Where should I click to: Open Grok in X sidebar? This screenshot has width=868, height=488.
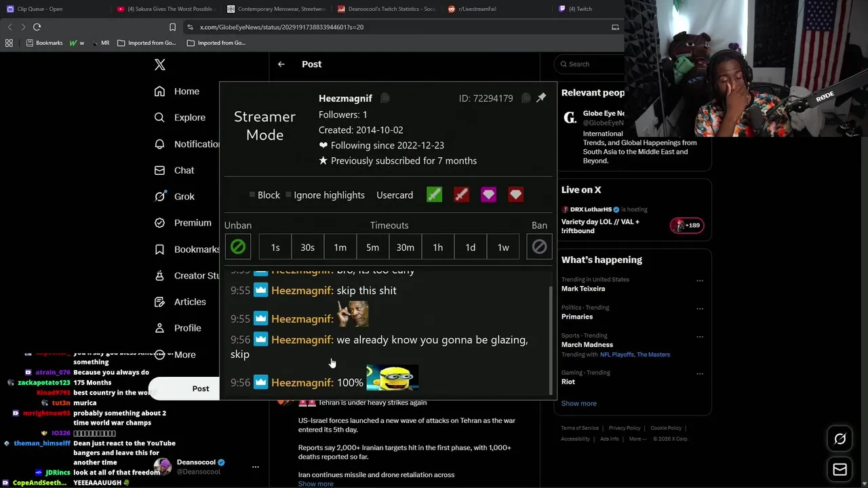174,197
